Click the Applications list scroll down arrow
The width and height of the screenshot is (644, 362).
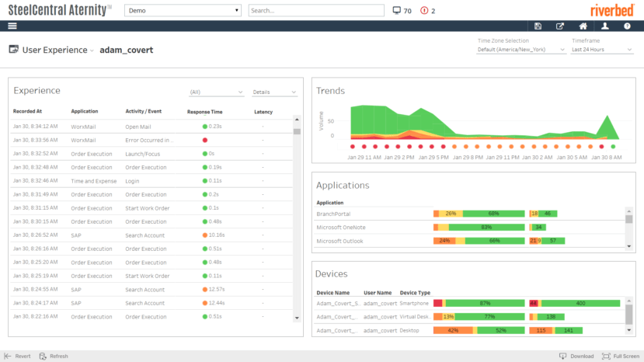[628, 246]
